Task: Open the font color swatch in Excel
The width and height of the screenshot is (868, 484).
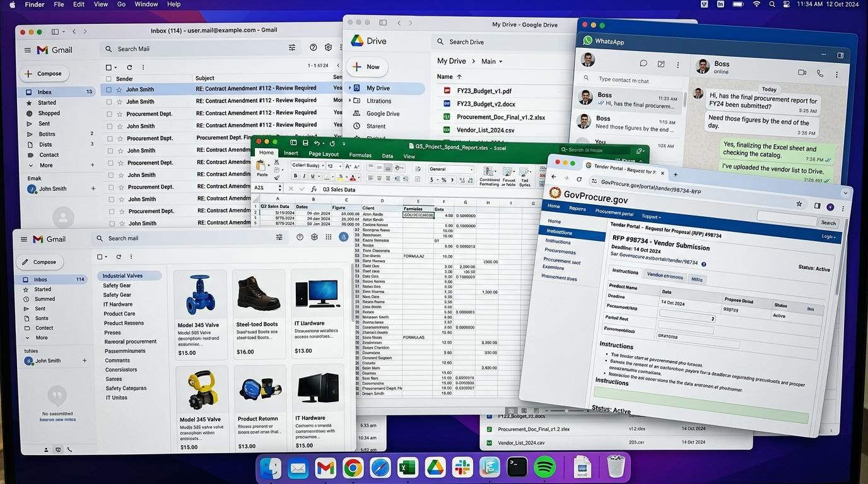Action: (x=353, y=177)
